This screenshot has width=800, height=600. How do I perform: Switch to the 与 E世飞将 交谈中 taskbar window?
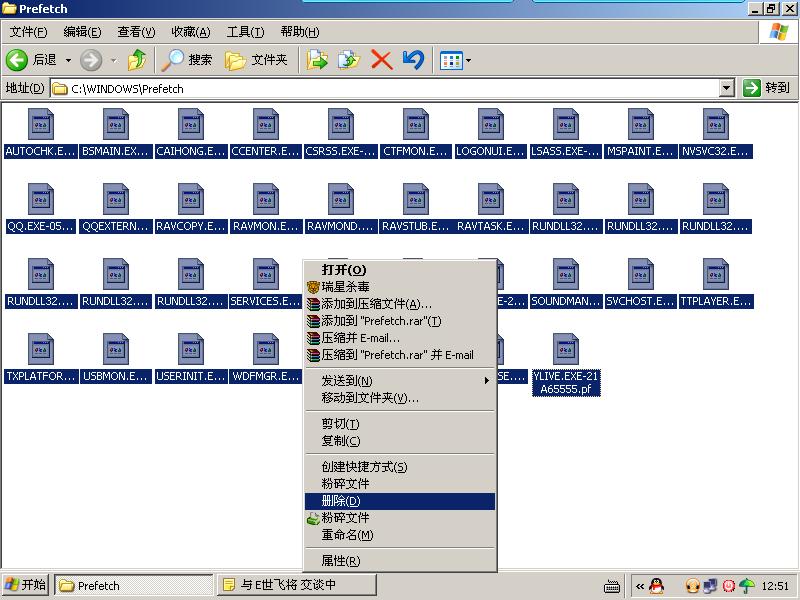point(297,585)
